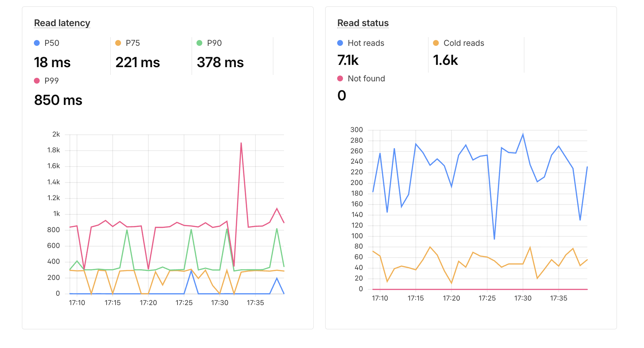644x348 pixels.
Task: Toggle the Cold reads series label
Action: 464,43
